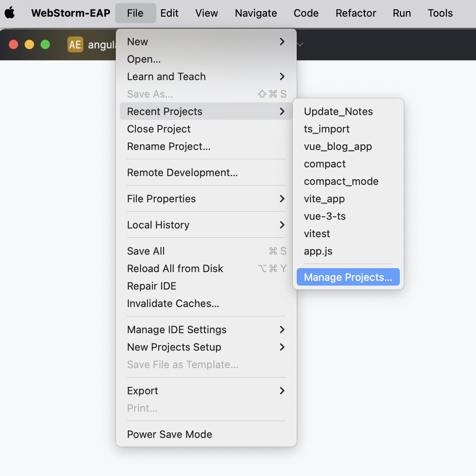
Task: Open the project switcher chevron beside project name
Action: pos(299,44)
